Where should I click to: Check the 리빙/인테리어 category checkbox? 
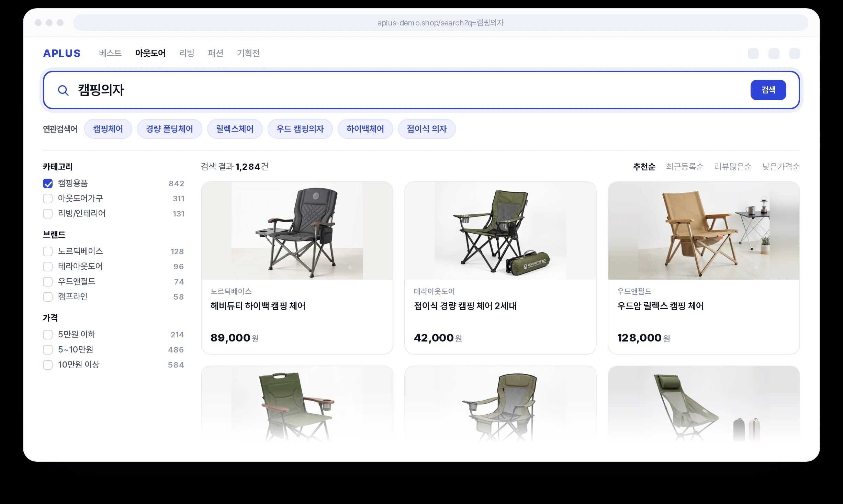48,214
